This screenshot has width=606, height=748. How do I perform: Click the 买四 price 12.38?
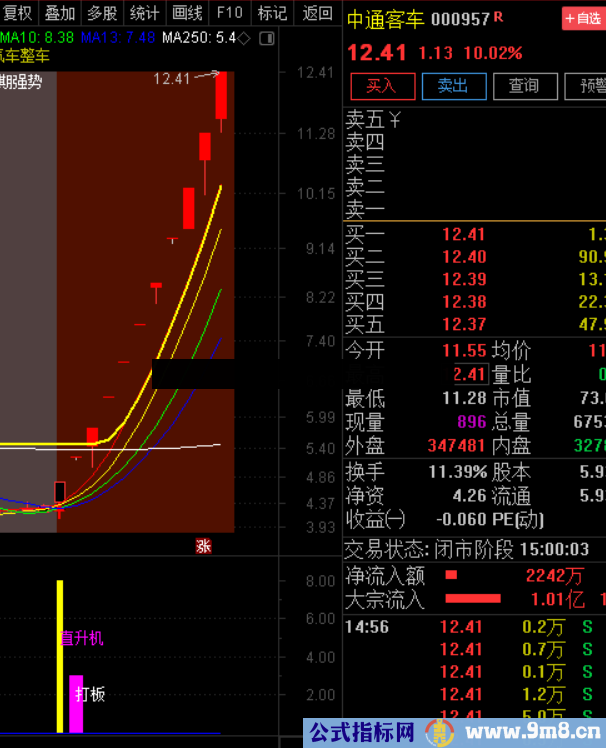click(x=464, y=301)
